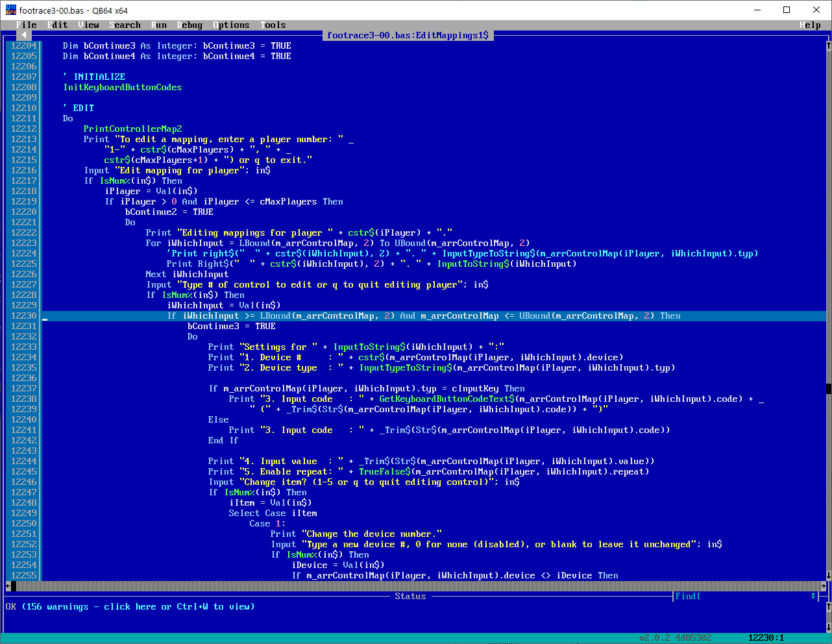
Task: Open the File menu
Action: (x=27, y=25)
